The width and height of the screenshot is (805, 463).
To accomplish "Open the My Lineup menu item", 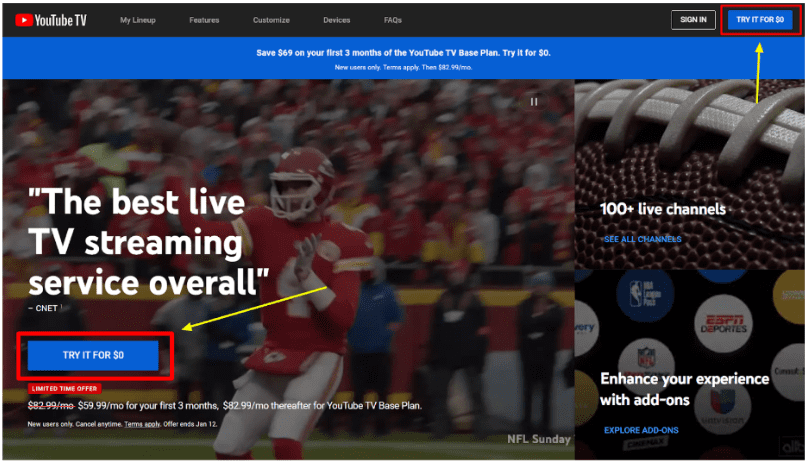I will 138,20.
